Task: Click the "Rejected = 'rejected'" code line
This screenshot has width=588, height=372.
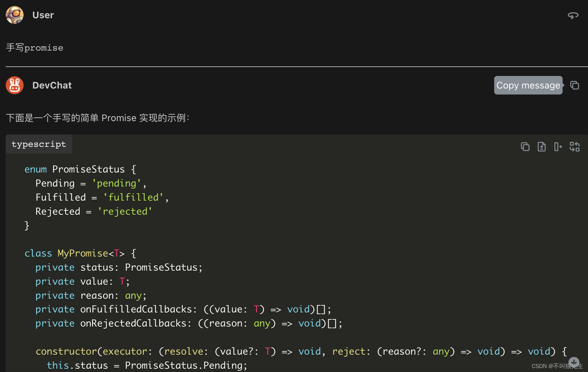Action: pos(94,211)
